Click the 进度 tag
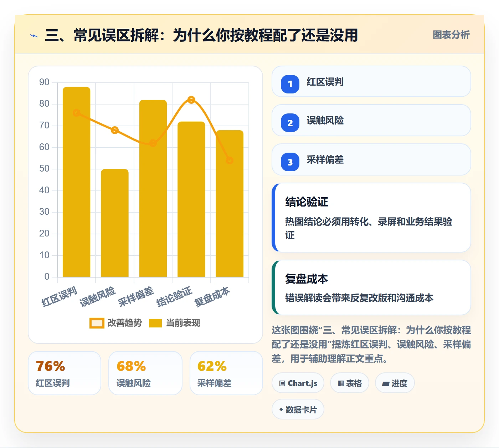The image size is (499, 448). (395, 383)
